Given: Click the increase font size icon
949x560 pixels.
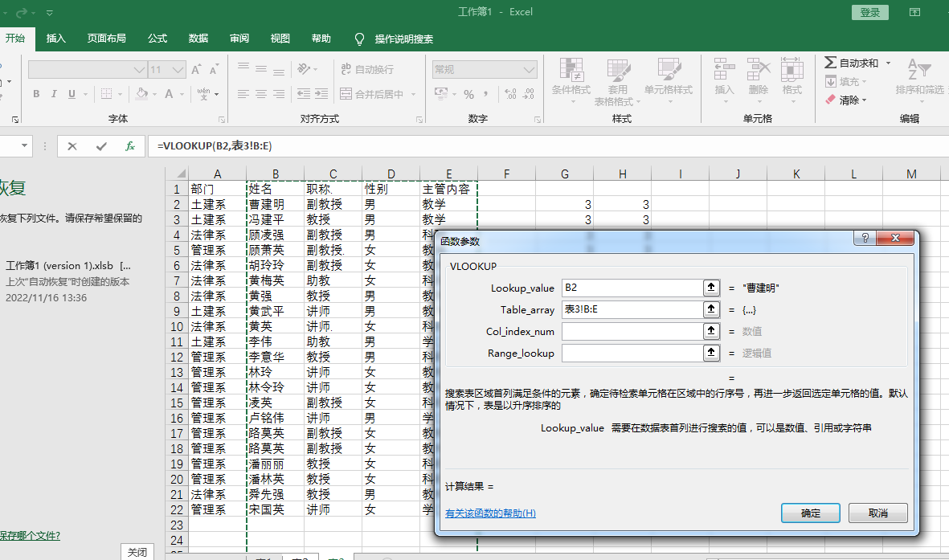Looking at the screenshot, I should [x=196, y=70].
